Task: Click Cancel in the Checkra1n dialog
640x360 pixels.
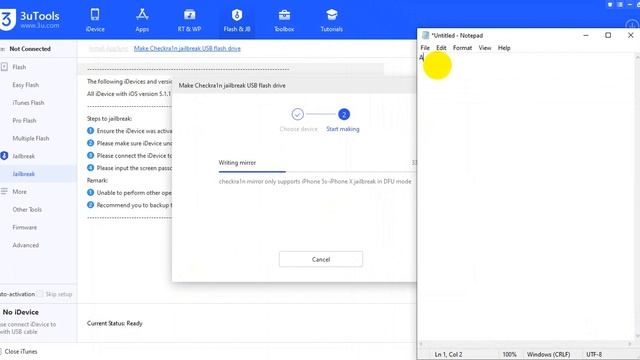Action: tap(321, 259)
